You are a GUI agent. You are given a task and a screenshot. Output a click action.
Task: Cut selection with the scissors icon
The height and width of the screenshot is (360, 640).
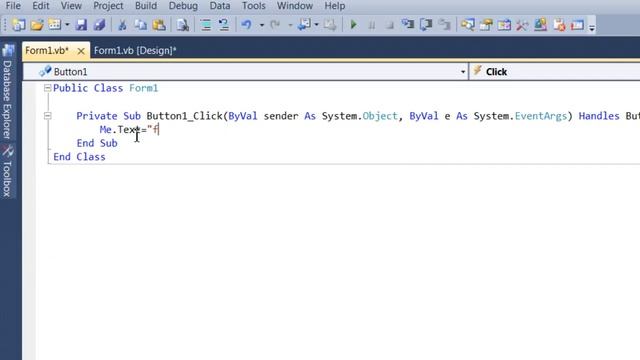pyautogui.click(x=122, y=25)
